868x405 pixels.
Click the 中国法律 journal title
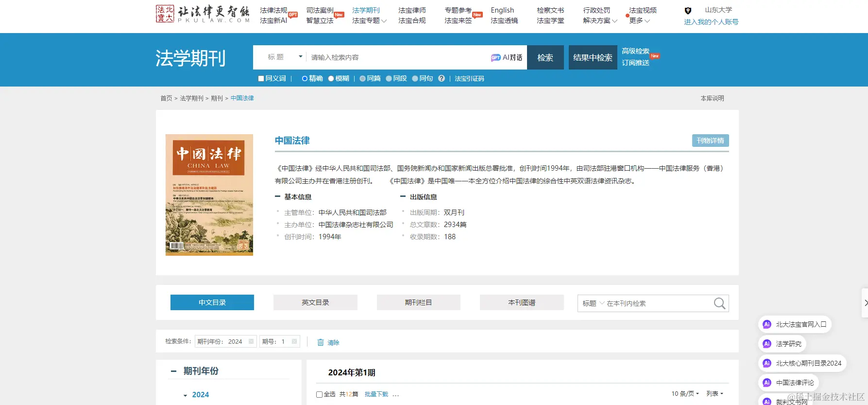pos(292,141)
